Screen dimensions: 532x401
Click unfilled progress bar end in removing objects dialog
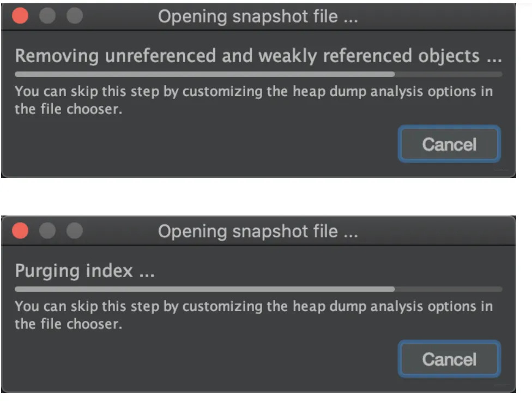(448, 74)
